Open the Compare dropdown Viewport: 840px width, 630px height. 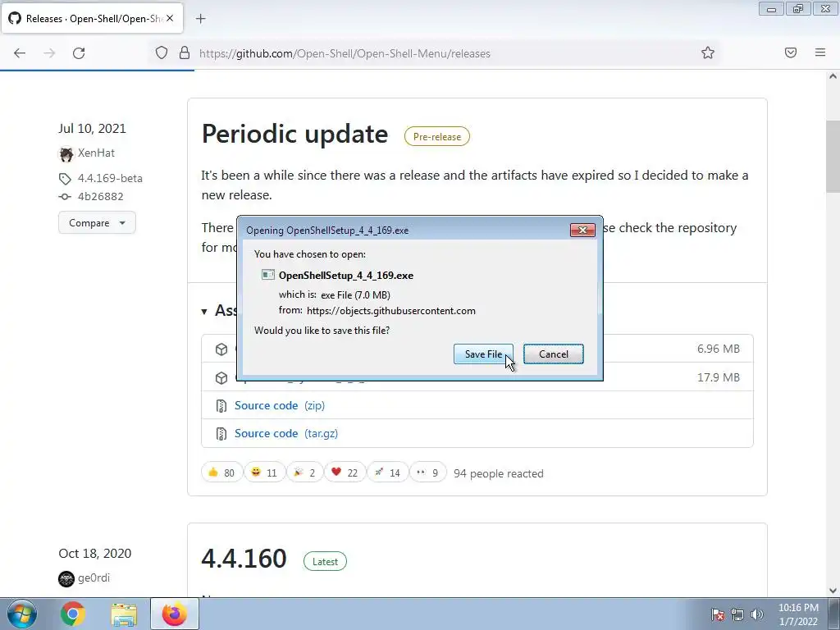97,223
